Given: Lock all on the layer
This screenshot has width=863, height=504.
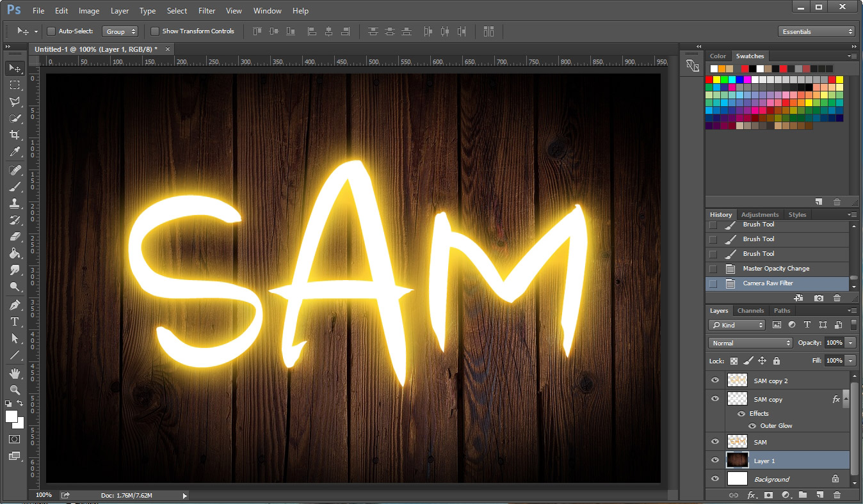Looking at the screenshot, I should [x=776, y=361].
